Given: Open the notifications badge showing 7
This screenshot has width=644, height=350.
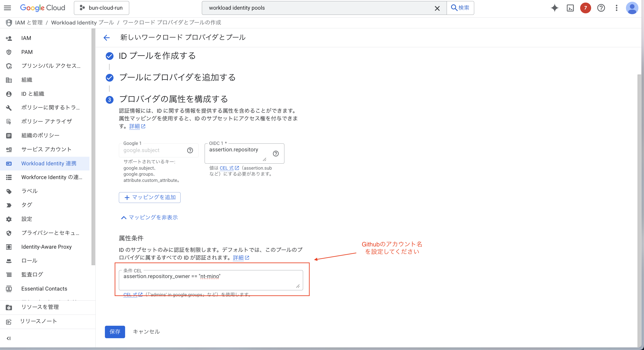Looking at the screenshot, I should 585,8.
